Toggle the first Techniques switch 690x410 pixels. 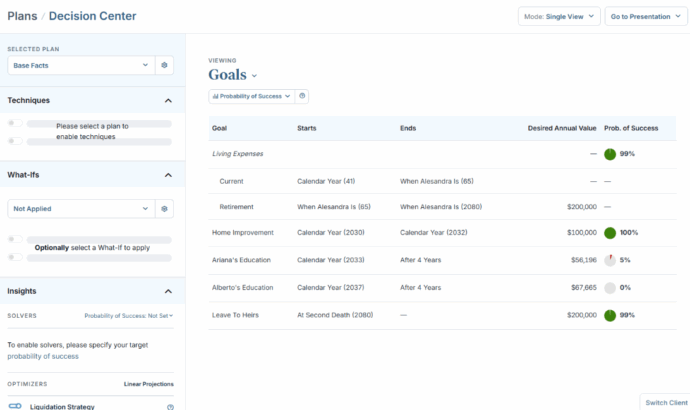[15, 124]
